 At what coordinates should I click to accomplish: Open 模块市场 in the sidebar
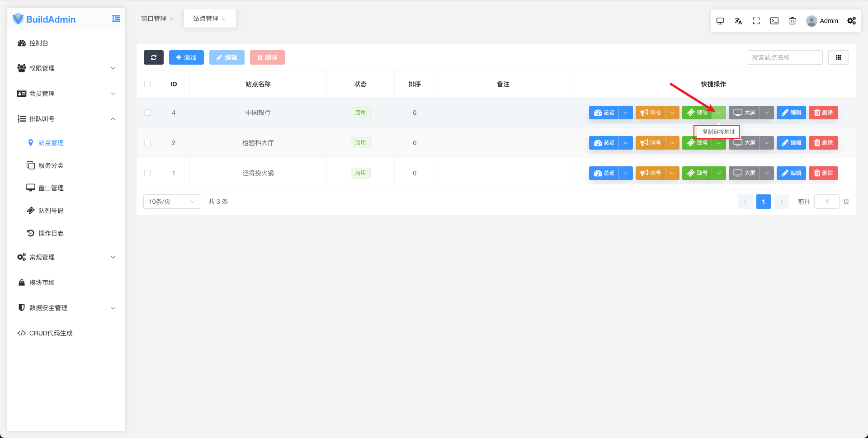point(66,283)
